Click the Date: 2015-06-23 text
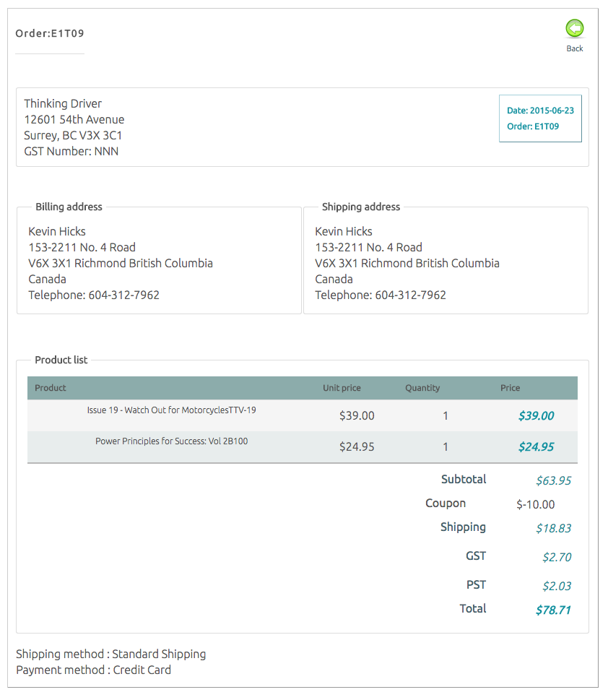 coord(540,111)
